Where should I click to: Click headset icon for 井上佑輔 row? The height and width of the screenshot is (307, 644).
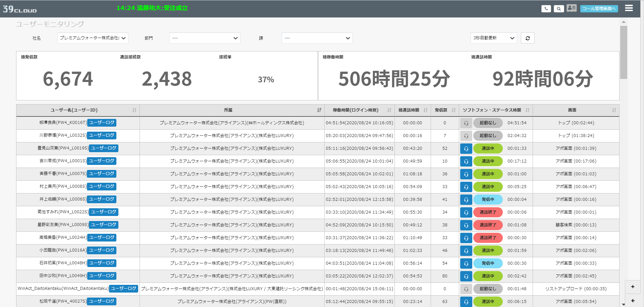466,200
